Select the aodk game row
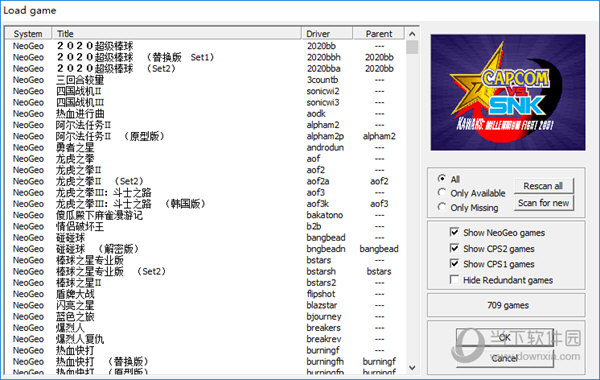600x380 pixels. 205,114
